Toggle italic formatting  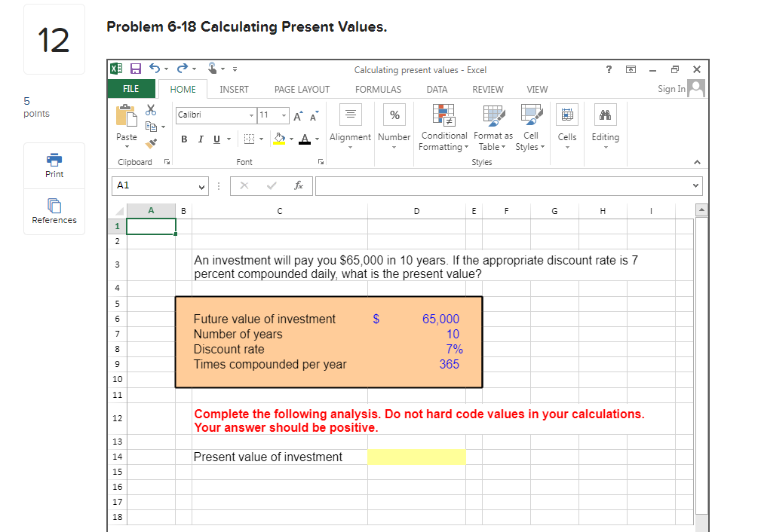200,139
